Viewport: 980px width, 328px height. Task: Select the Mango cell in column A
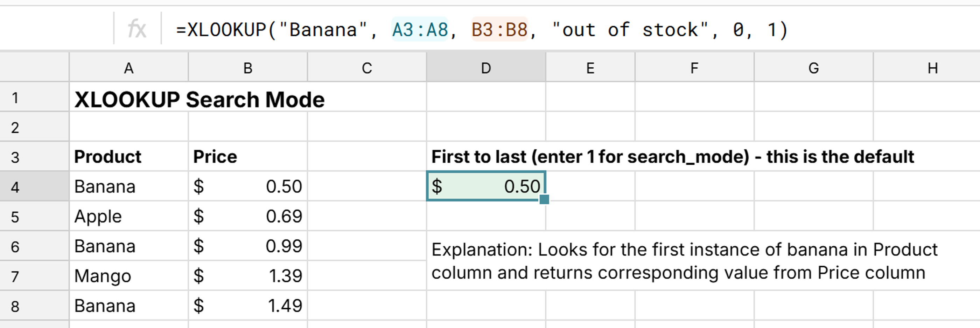[128, 275]
